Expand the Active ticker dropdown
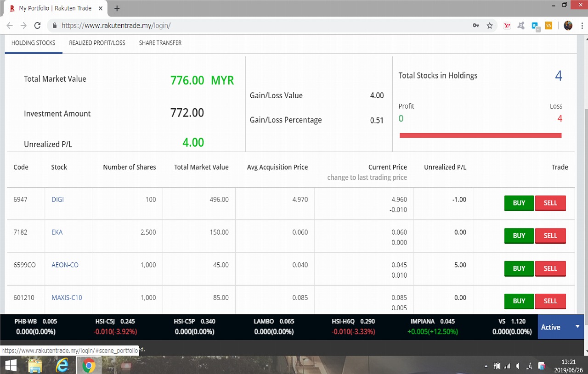The width and height of the screenshot is (588, 374). click(x=577, y=326)
